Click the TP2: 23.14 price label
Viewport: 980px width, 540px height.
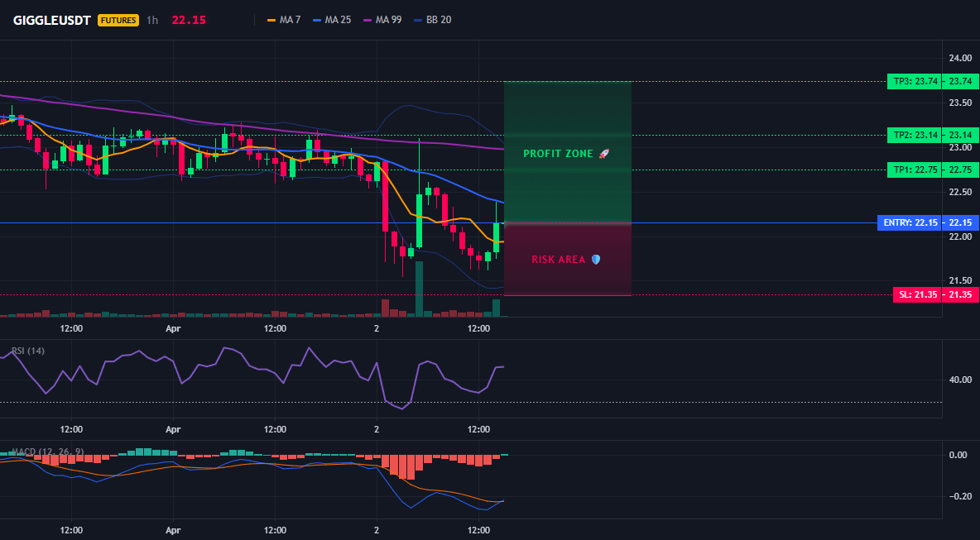click(914, 135)
